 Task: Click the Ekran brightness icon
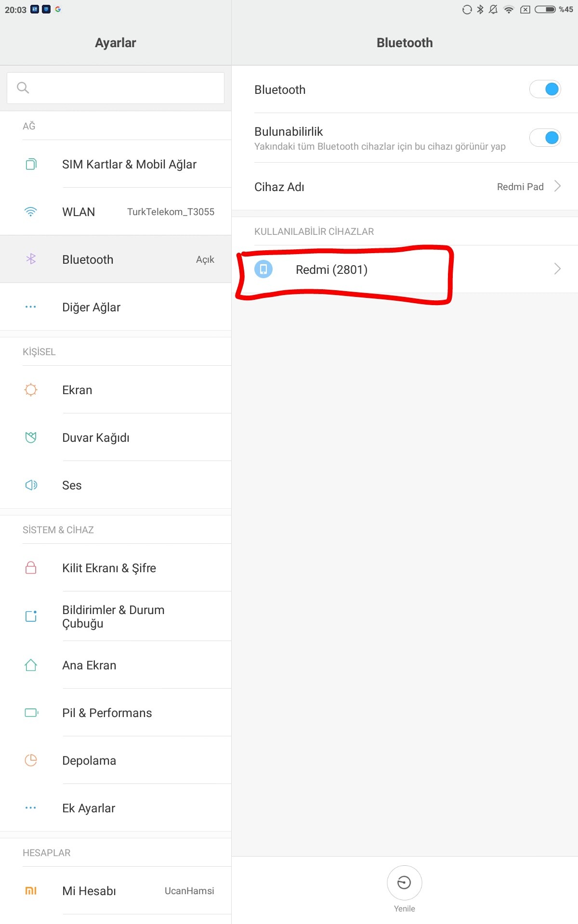[31, 390]
